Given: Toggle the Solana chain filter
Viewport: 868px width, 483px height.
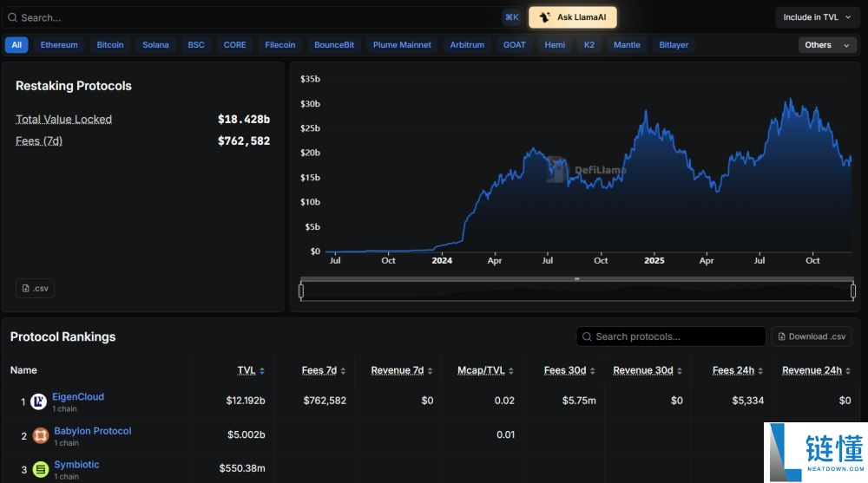Looking at the screenshot, I should [155, 45].
